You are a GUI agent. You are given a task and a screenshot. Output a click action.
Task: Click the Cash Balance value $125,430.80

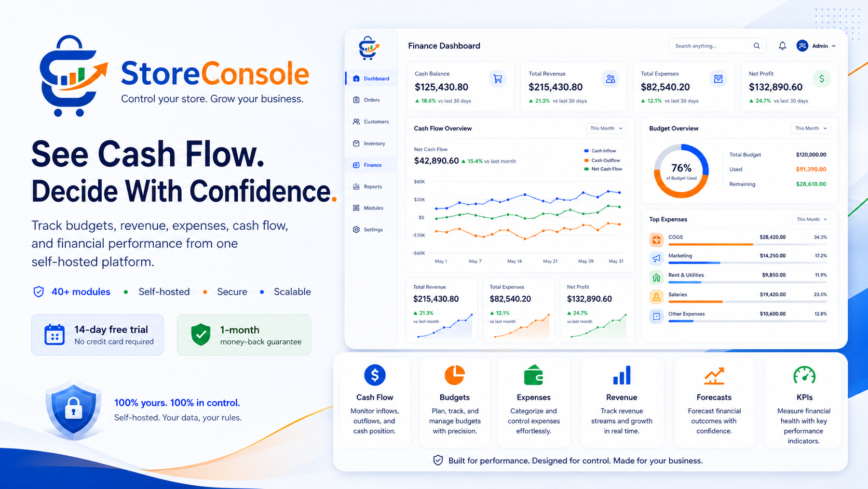click(x=441, y=87)
